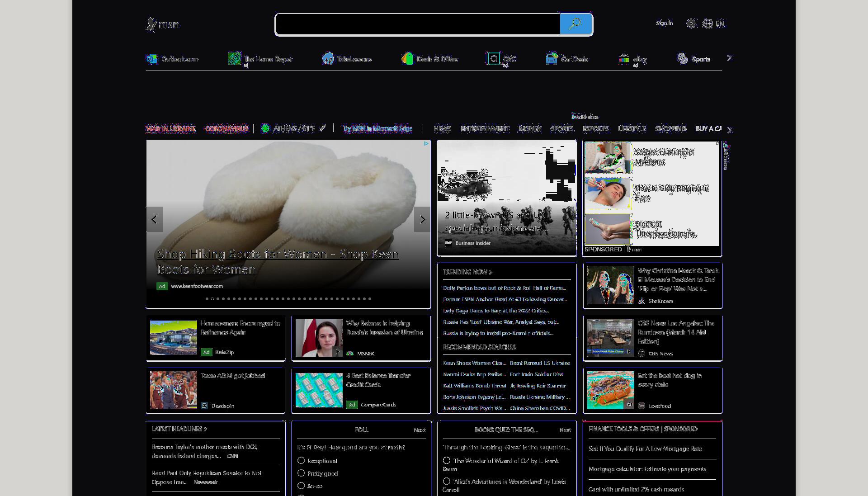Viewport: 868px width, 496px height.
Task: Click Next in Books Quiz card
Action: pos(565,430)
